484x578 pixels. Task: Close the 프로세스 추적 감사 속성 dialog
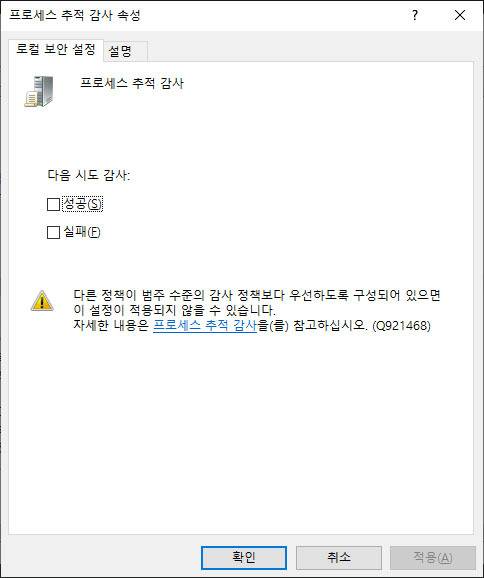[x=460, y=15]
